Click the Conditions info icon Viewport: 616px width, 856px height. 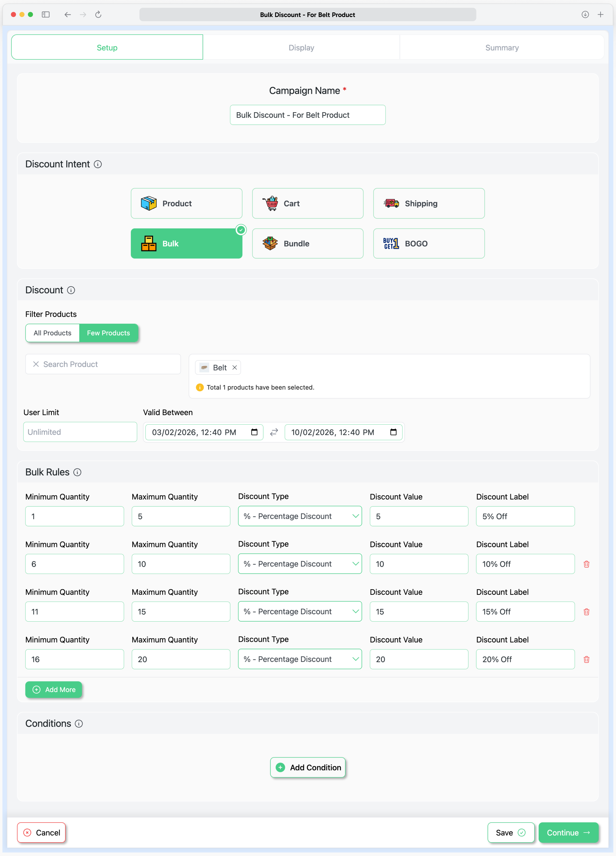79,724
